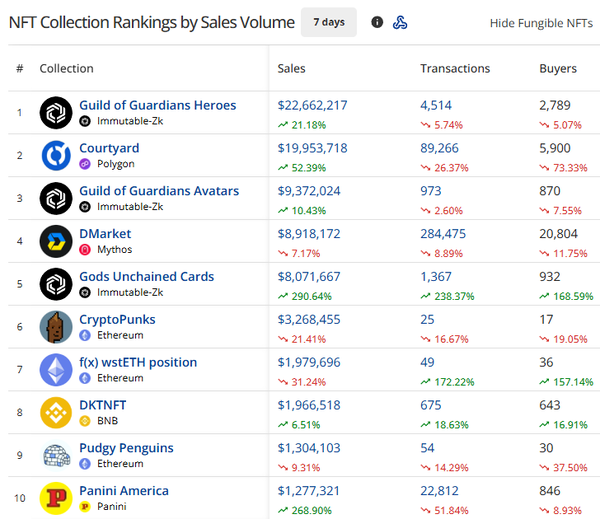Click the CryptoPunks avatar thumbnail
Viewport: 600px width, 519px height.
(56, 327)
